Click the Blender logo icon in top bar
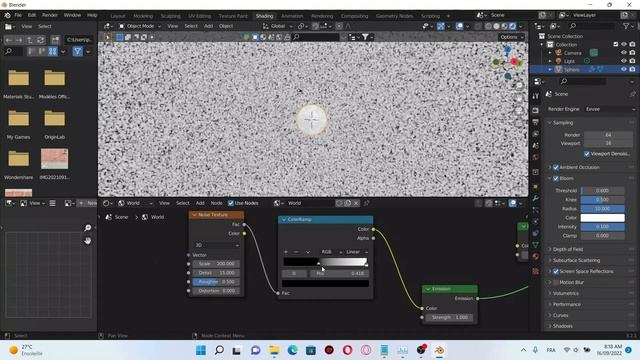This screenshot has width=640, height=360. click(x=7, y=15)
